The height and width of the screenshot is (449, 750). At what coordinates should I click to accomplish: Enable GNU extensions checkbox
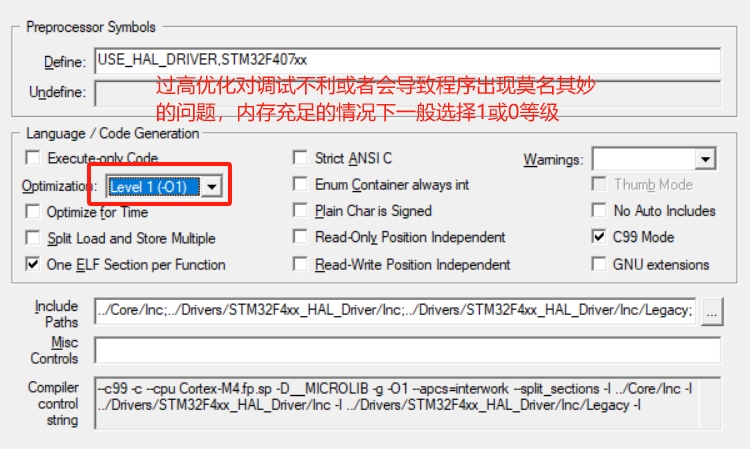pyautogui.click(x=599, y=264)
